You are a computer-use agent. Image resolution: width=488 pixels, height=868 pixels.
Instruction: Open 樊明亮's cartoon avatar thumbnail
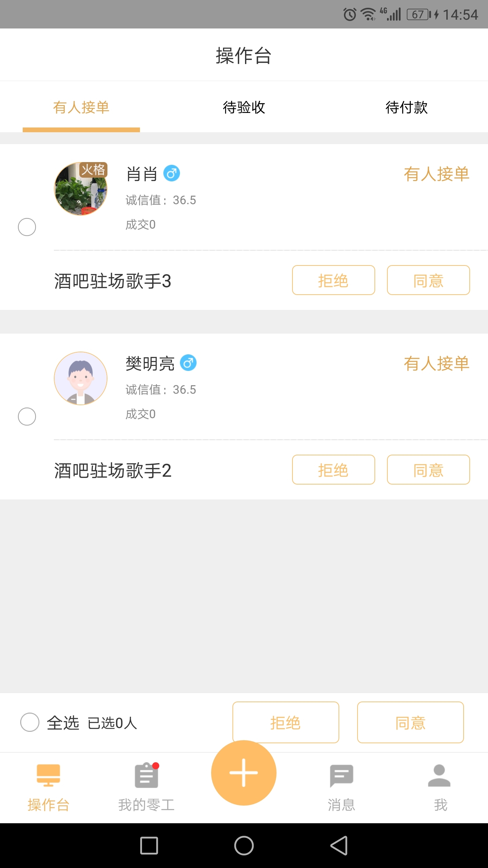pyautogui.click(x=81, y=378)
